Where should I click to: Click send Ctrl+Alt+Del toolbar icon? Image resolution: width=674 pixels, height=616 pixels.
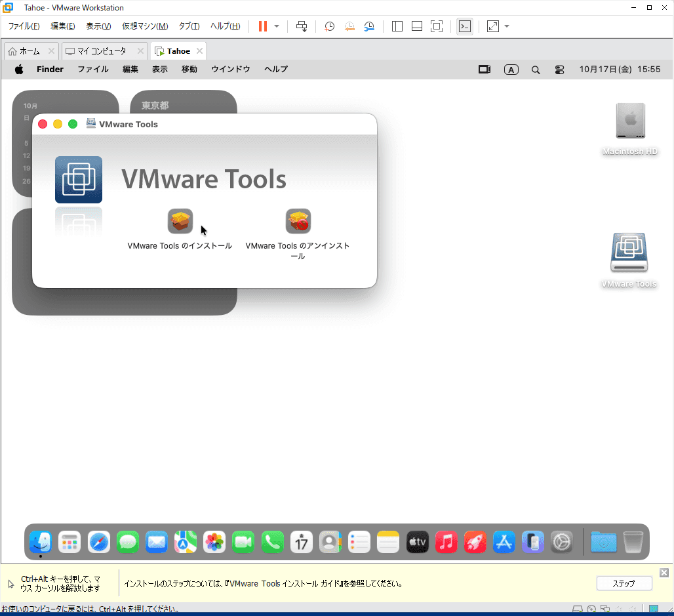302,26
